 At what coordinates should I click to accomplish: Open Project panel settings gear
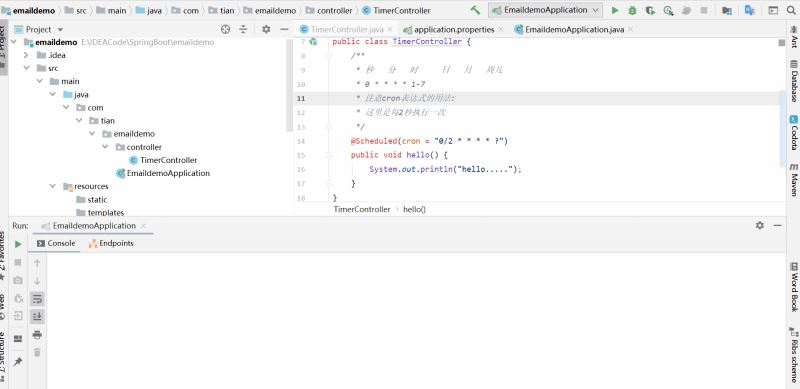coord(266,30)
